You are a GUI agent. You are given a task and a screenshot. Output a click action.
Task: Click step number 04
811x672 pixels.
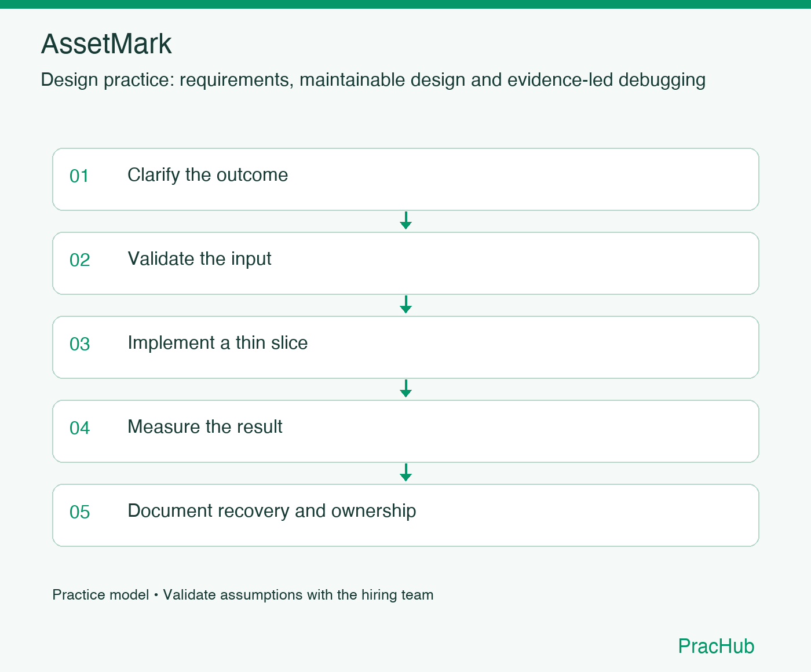coord(80,428)
